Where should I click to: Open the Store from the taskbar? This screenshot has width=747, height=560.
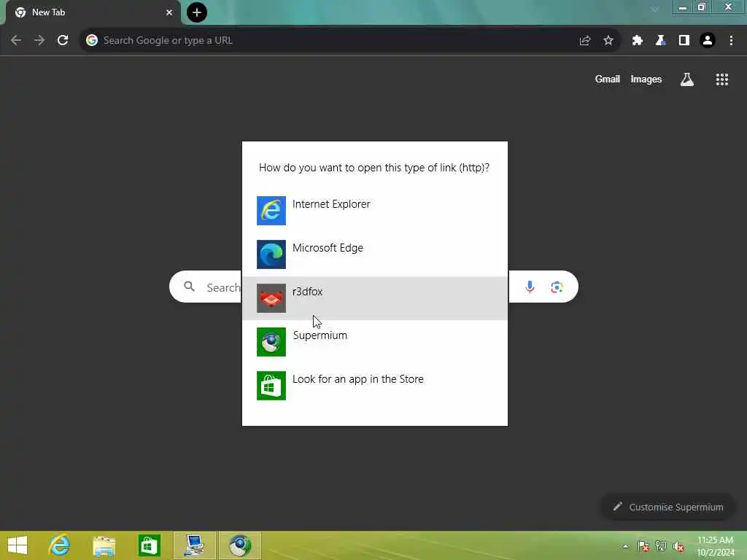pyautogui.click(x=149, y=545)
